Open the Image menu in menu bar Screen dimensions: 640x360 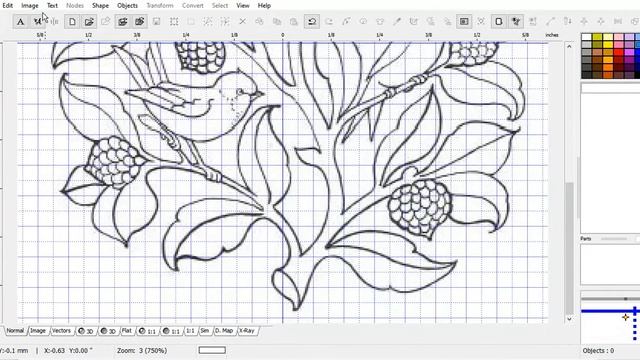point(30,6)
